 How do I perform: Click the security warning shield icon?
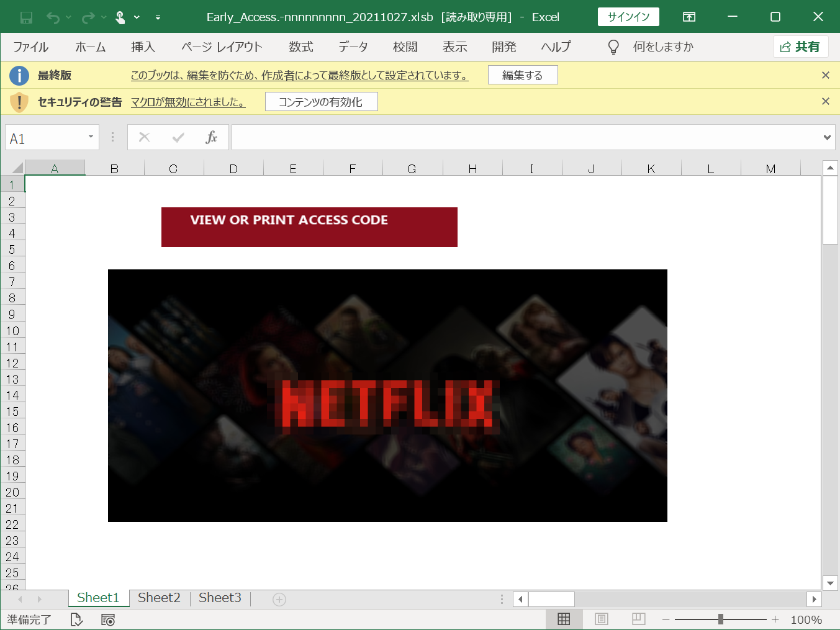click(19, 102)
